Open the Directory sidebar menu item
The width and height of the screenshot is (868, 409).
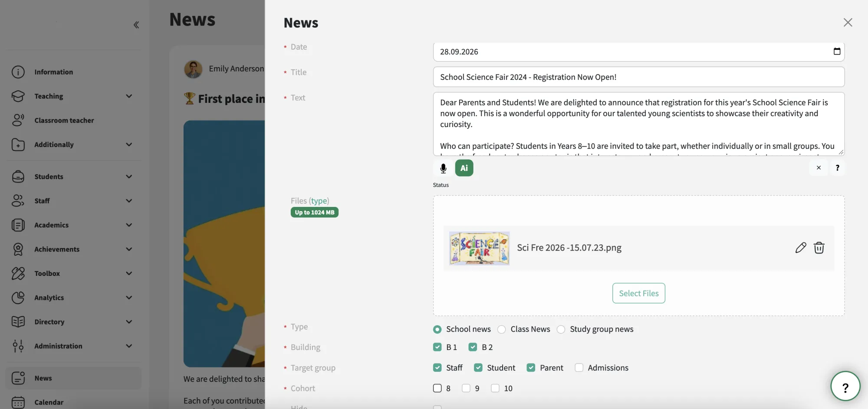pos(72,322)
